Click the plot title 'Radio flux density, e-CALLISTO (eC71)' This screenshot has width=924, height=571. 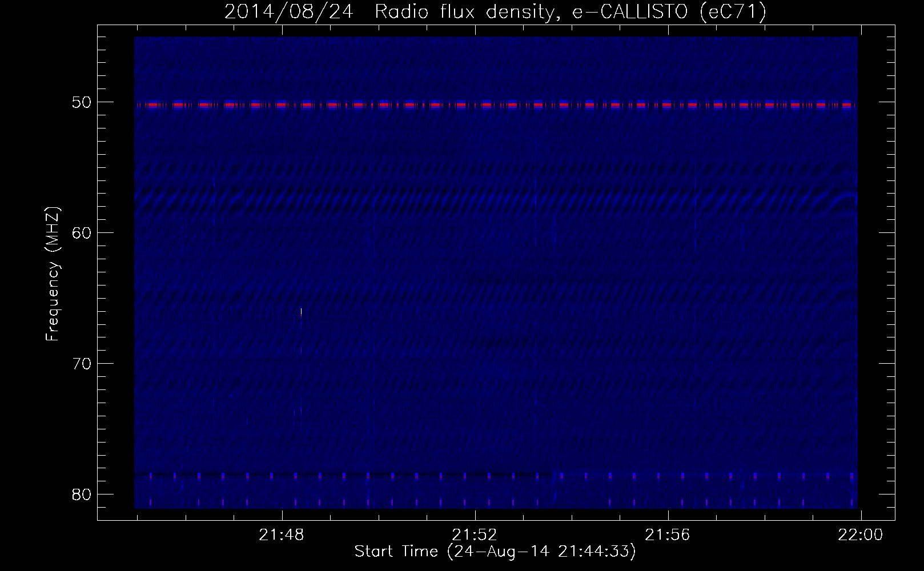tap(571, 12)
